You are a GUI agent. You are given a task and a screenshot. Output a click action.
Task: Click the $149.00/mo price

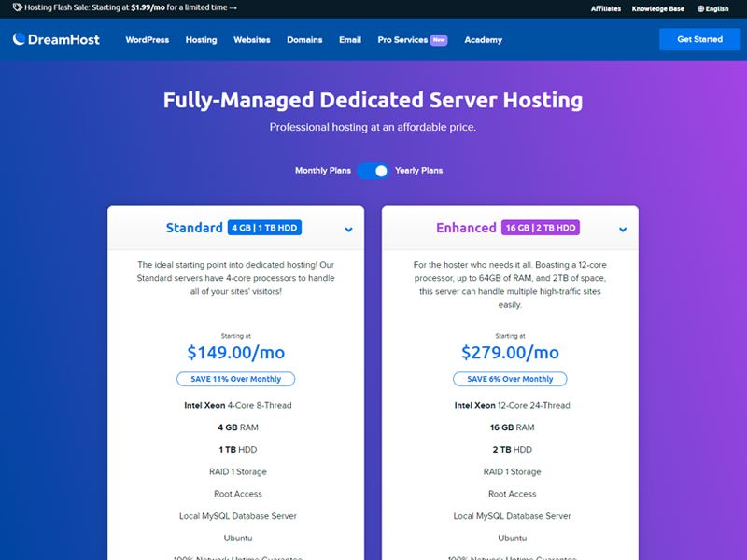click(236, 353)
